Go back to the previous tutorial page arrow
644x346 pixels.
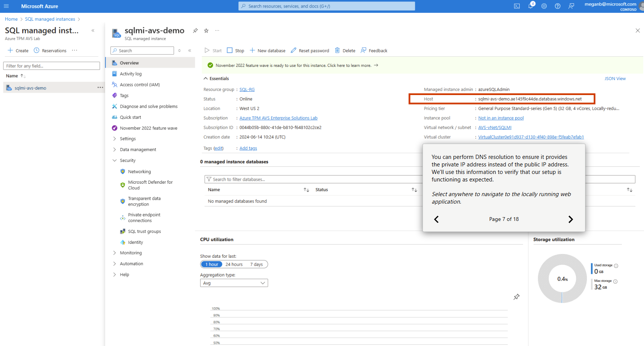[436, 219]
